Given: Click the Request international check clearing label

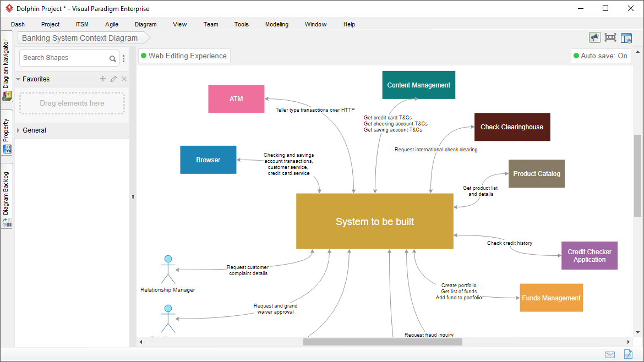Looking at the screenshot, I should (436, 150).
